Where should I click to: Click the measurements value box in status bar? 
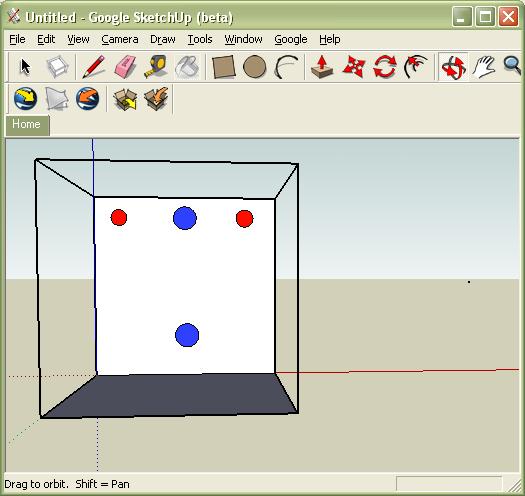point(449,483)
